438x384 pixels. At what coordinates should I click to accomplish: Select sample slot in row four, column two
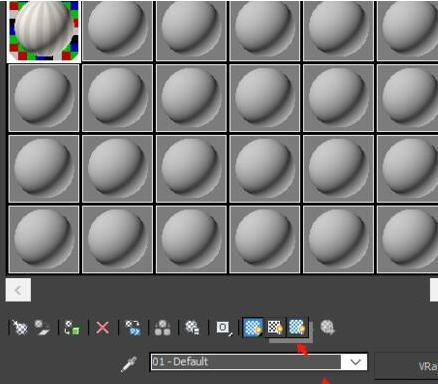(118, 239)
